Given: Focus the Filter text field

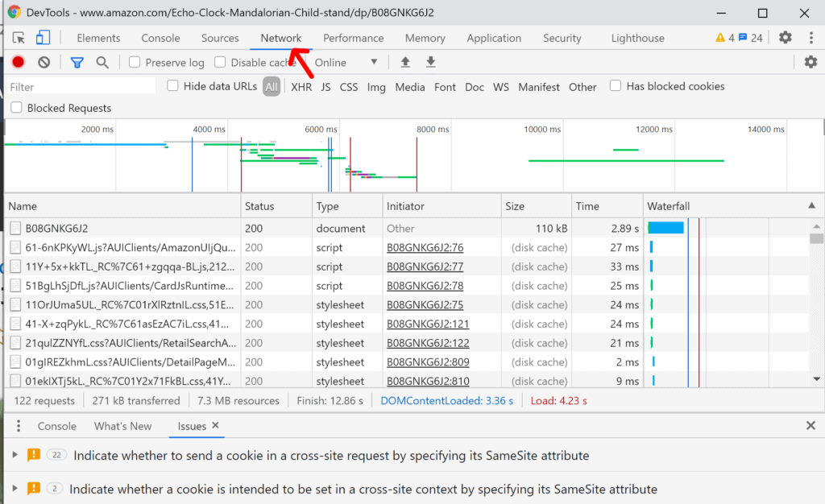Looking at the screenshot, I should click(82, 87).
